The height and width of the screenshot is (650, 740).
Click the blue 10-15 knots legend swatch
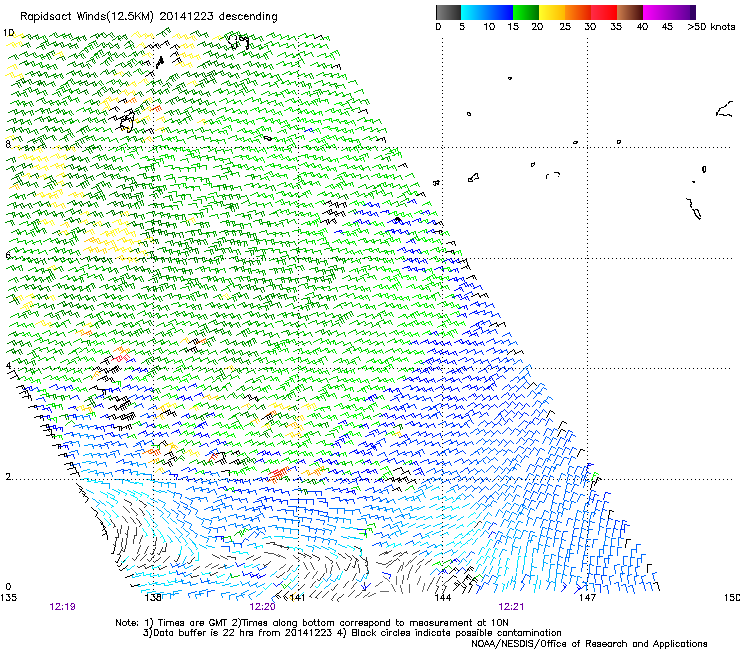(x=500, y=13)
